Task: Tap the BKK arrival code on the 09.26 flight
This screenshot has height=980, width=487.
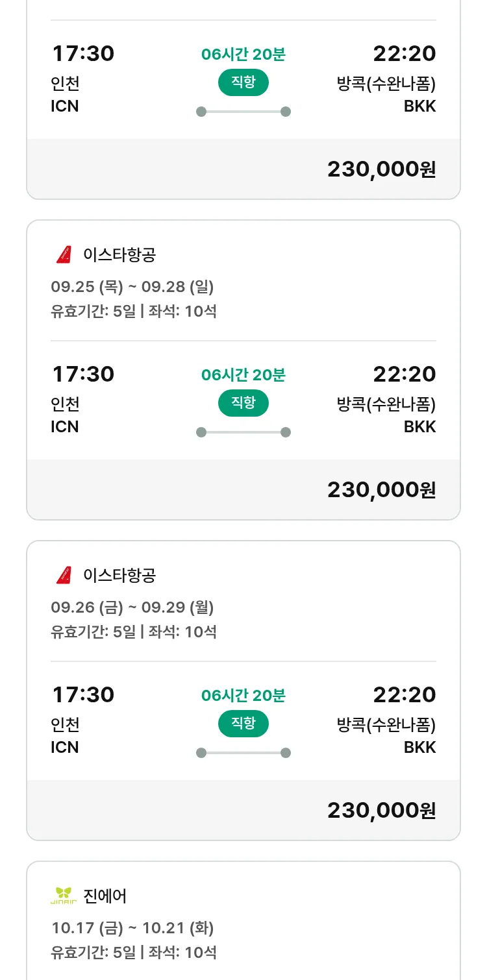Action: [x=420, y=748]
